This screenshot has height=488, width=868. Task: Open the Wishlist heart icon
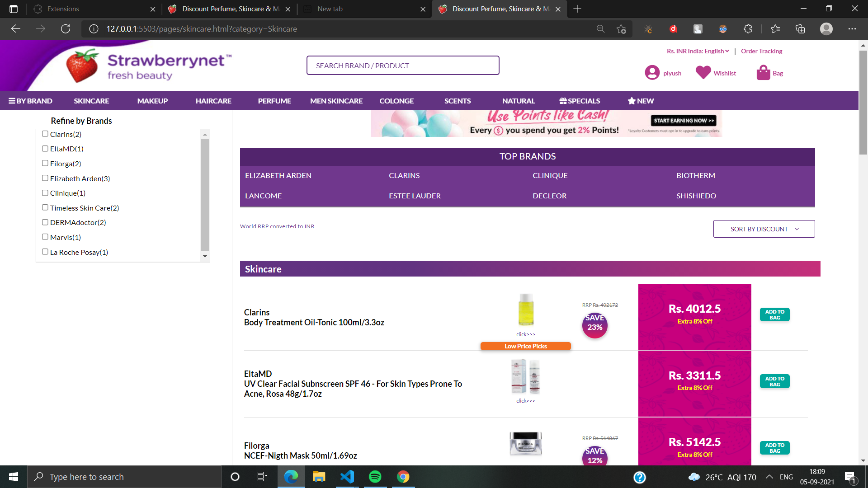pyautogui.click(x=703, y=72)
